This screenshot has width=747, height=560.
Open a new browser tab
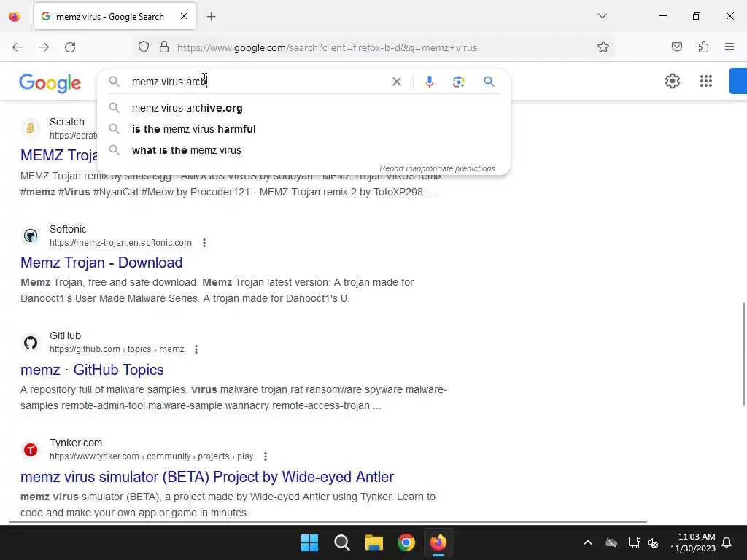coord(211,17)
